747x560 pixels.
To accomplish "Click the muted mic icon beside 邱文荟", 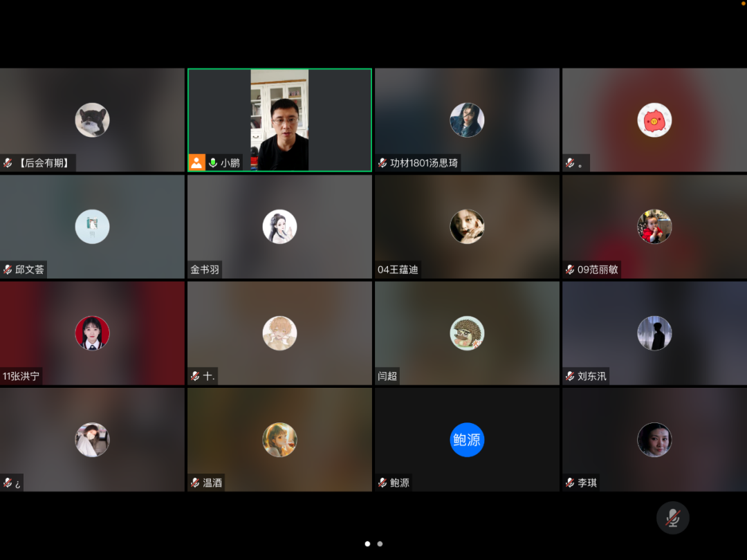I will [x=8, y=270].
